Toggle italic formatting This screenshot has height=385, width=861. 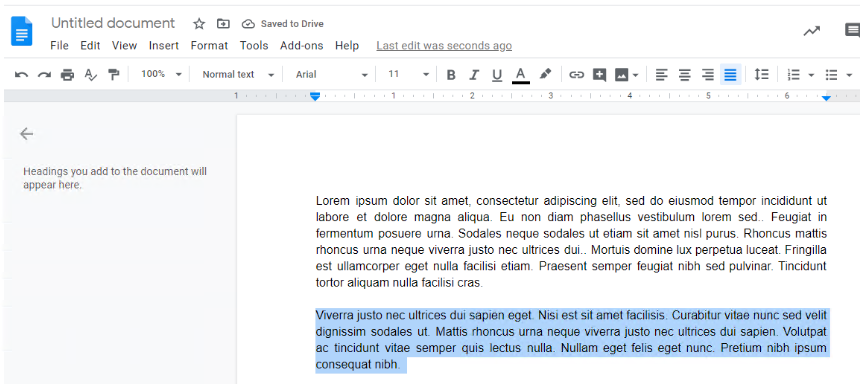(474, 75)
